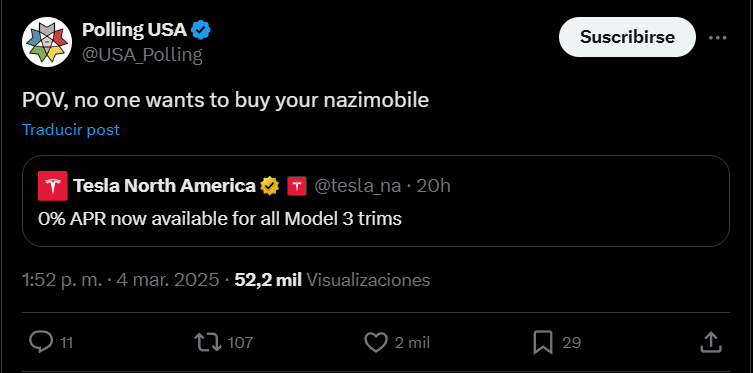Subscribe using the Suscribirse button

click(627, 37)
